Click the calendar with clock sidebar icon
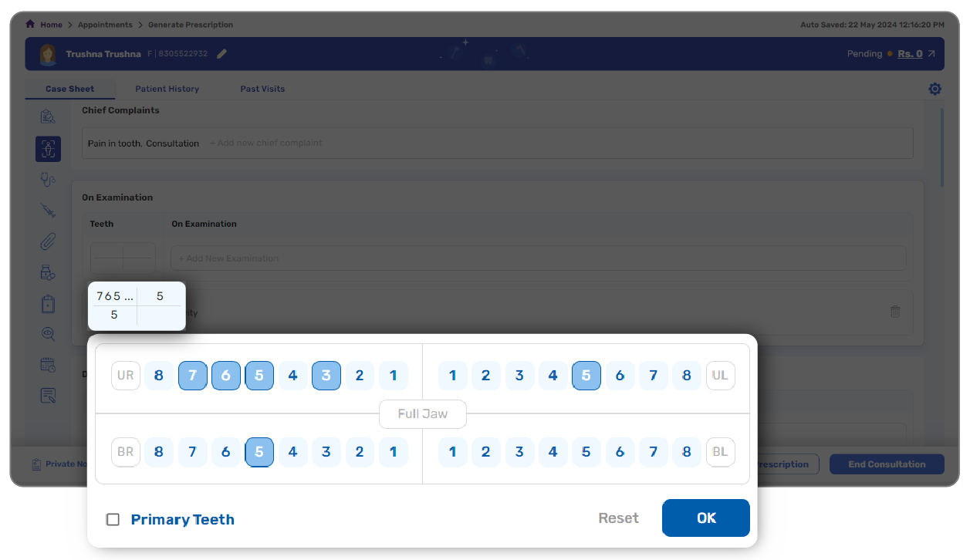This screenshot has height=560, width=970. tap(48, 365)
